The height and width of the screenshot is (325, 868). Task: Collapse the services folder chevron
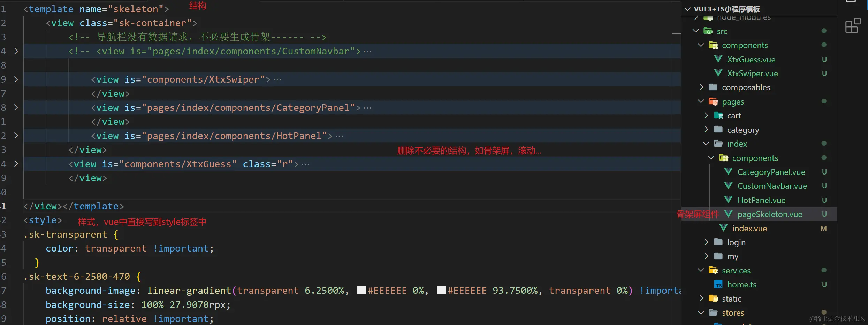[701, 270]
